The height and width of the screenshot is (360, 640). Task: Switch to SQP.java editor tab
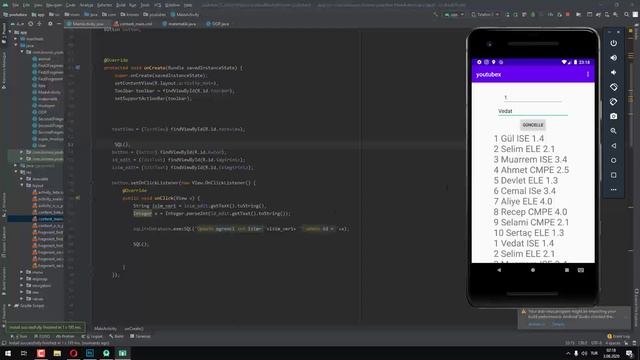click(x=218, y=24)
